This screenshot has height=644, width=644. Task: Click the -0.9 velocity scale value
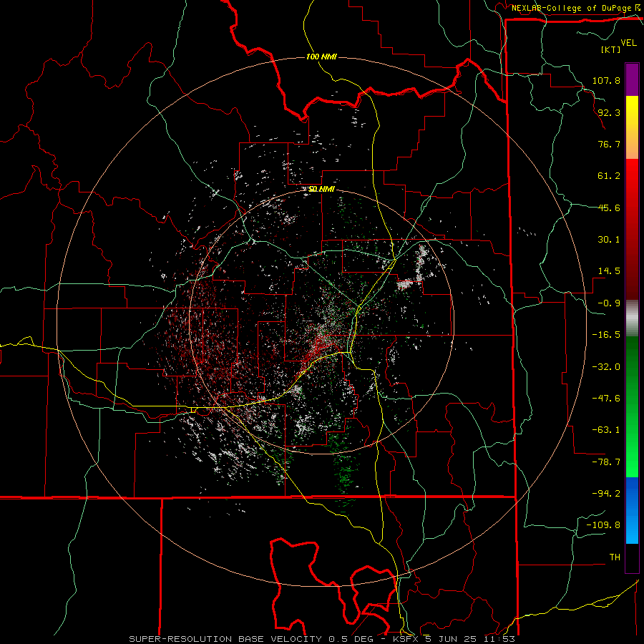609,303
